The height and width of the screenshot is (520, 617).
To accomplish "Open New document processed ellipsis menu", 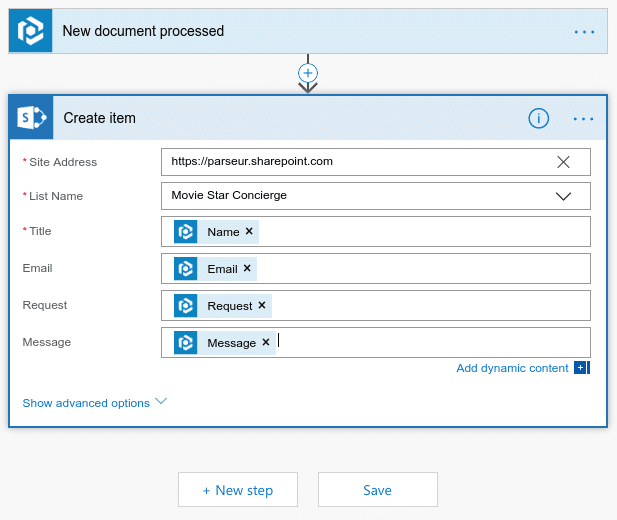I will coord(584,31).
